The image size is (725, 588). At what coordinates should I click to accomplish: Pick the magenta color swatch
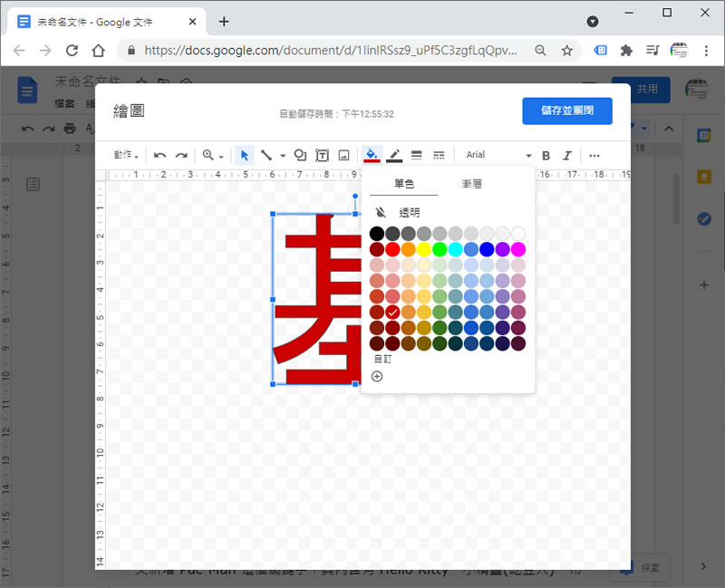[518, 249]
